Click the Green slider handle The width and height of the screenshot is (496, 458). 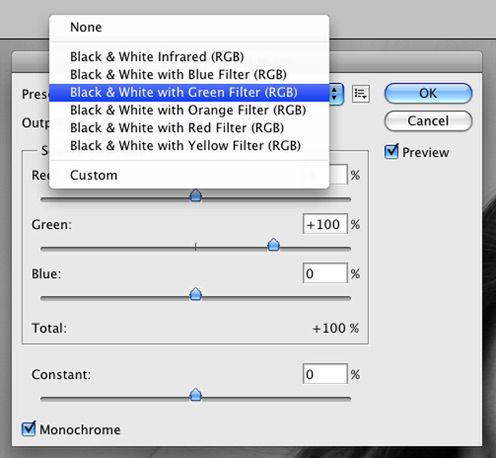coord(274,245)
